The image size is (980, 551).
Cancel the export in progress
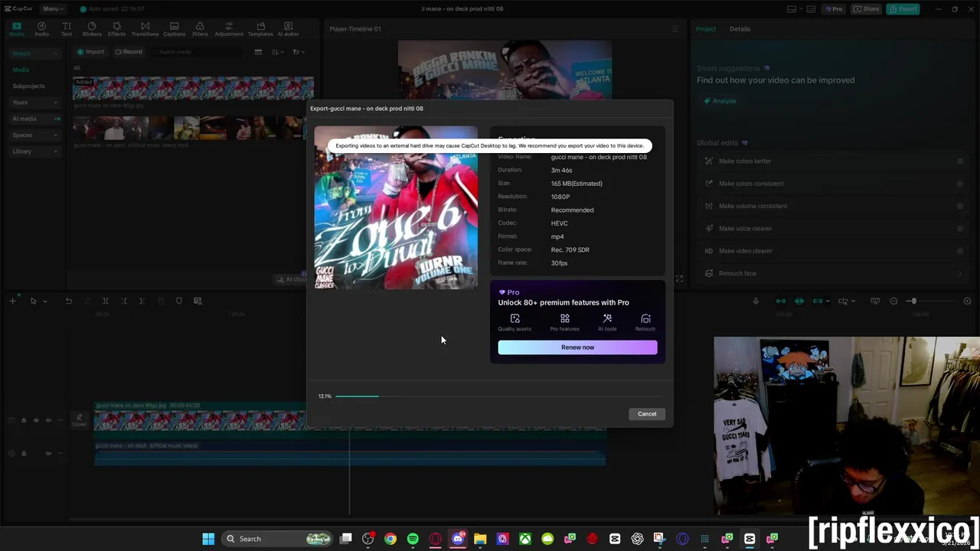[647, 414]
